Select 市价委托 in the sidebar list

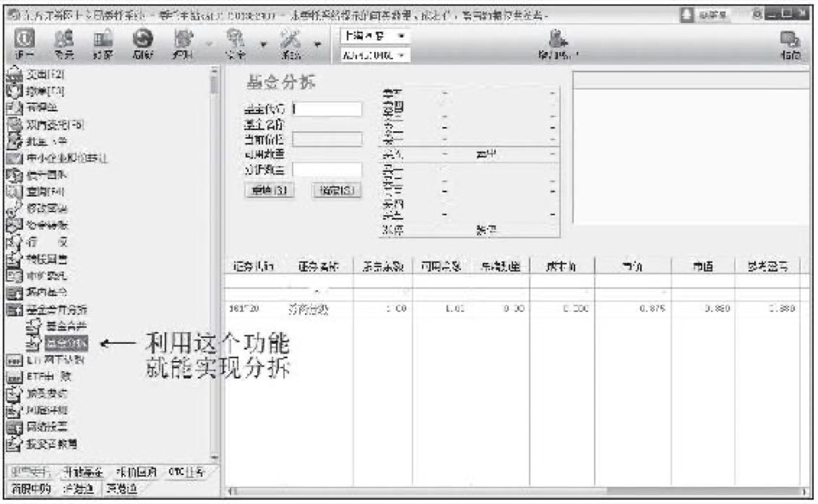tap(46, 276)
